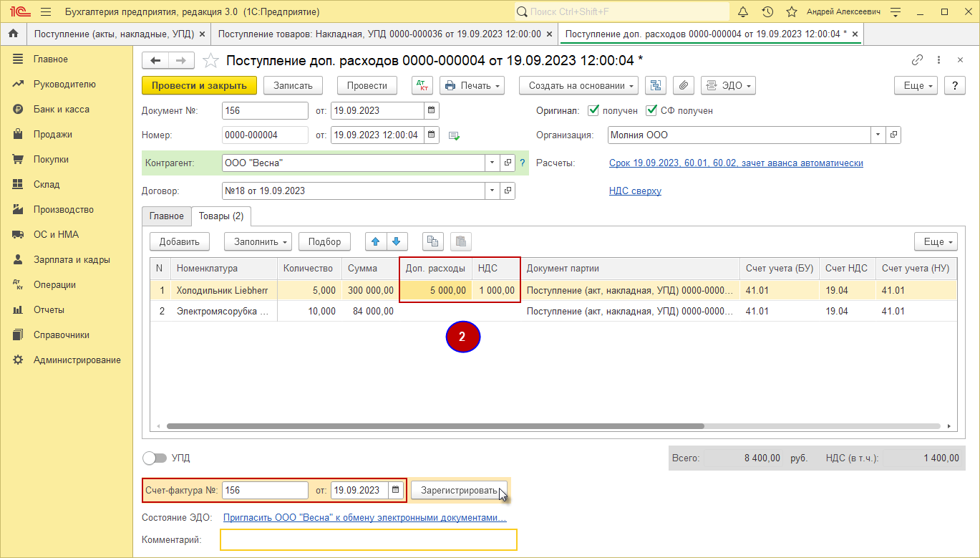Open tab Поступление товаров: Накладная 0000-000036
Screen dimensions: 980x558
(x=379, y=34)
